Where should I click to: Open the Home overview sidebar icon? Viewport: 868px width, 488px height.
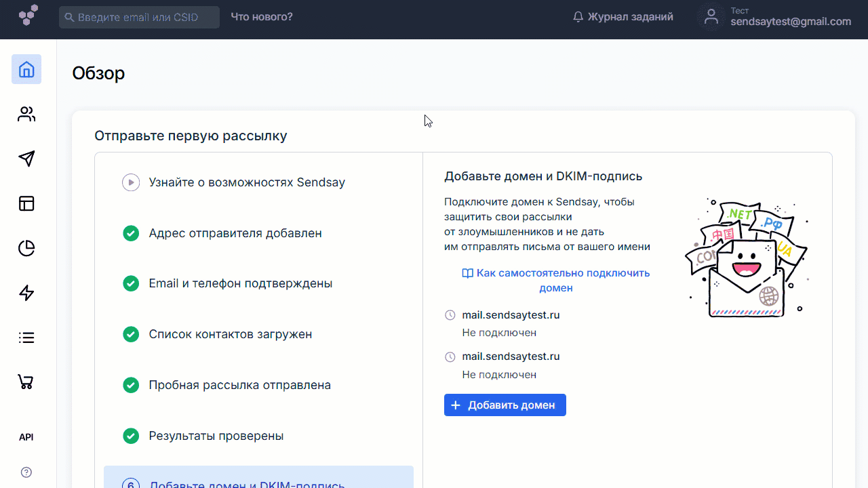click(26, 69)
